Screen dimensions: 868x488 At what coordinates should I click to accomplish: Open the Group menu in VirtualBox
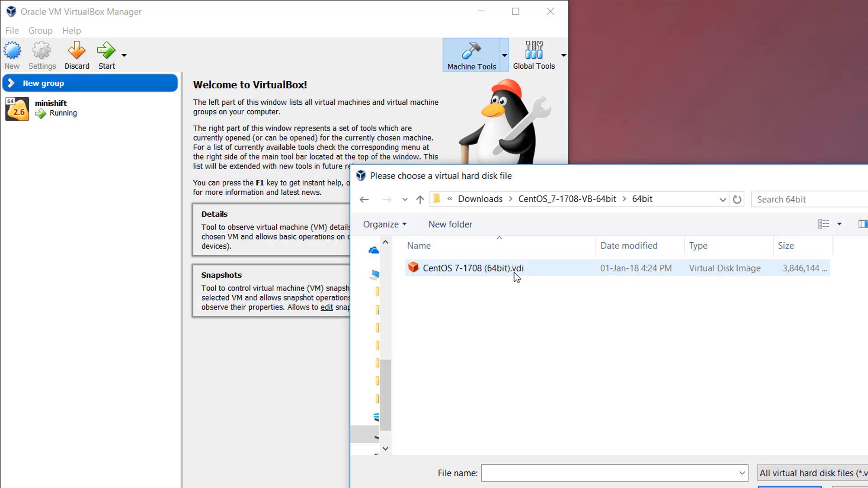coord(40,31)
